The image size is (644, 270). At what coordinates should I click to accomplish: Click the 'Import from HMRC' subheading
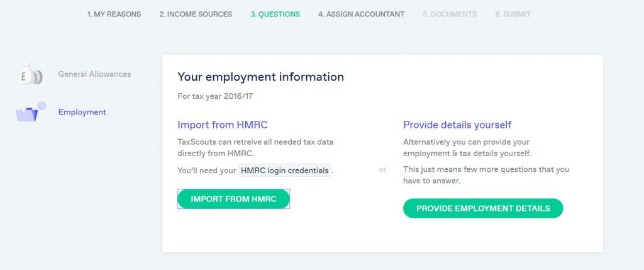tap(223, 125)
